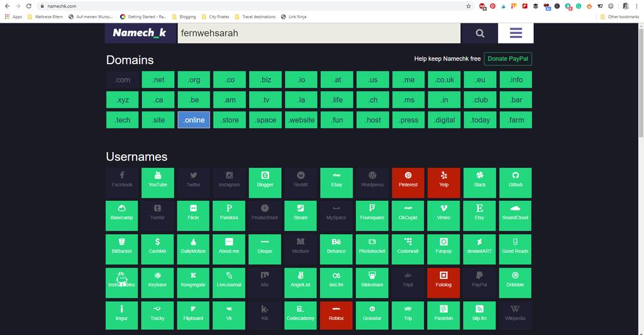The height and width of the screenshot is (335, 644).
Task: Open Link Ninja bookmark
Action: coord(294,17)
